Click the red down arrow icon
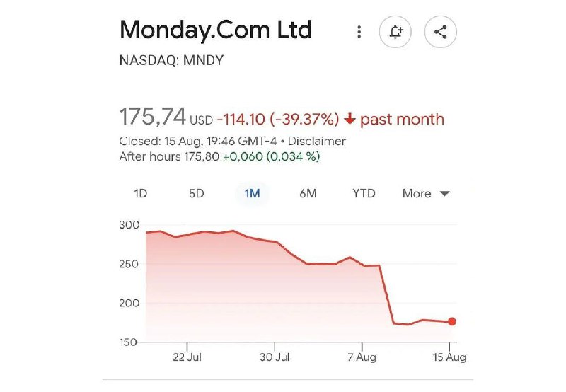The width and height of the screenshot is (566, 392). click(350, 118)
